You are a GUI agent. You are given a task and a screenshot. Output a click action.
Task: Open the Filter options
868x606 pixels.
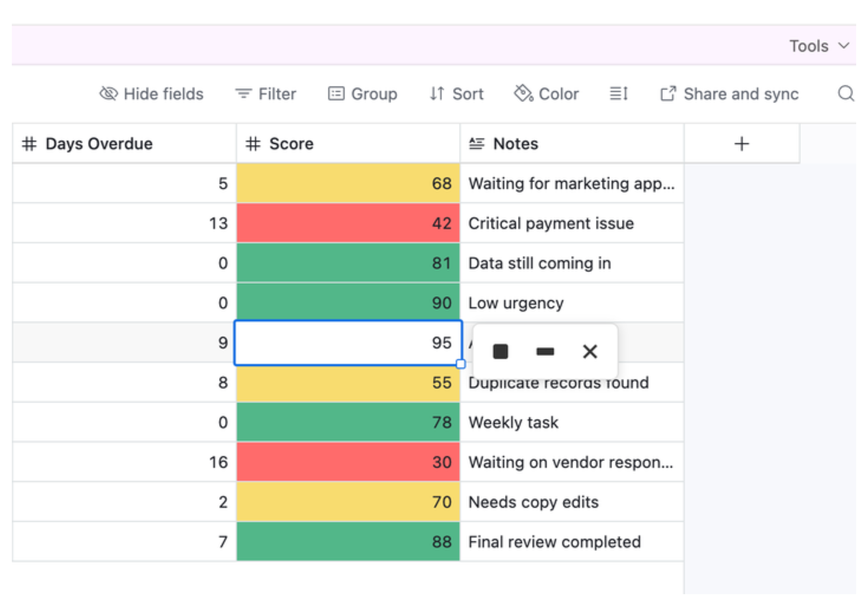pyautogui.click(x=265, y=94)
